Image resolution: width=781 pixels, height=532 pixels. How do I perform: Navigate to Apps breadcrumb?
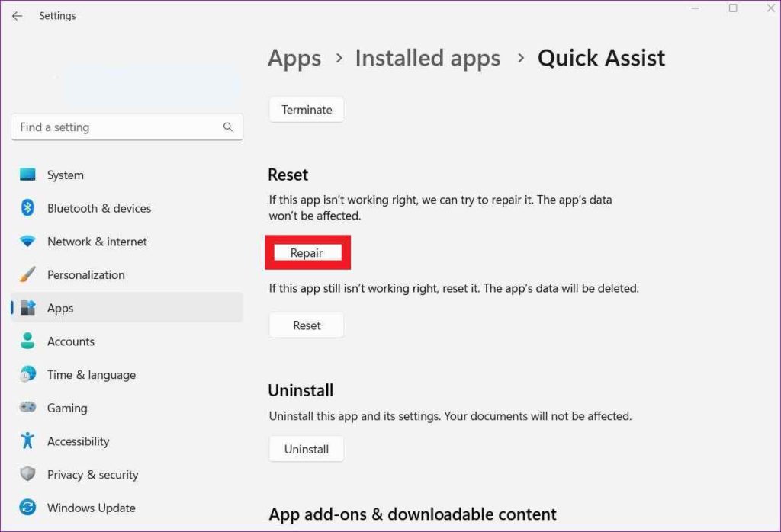(294, 59)
